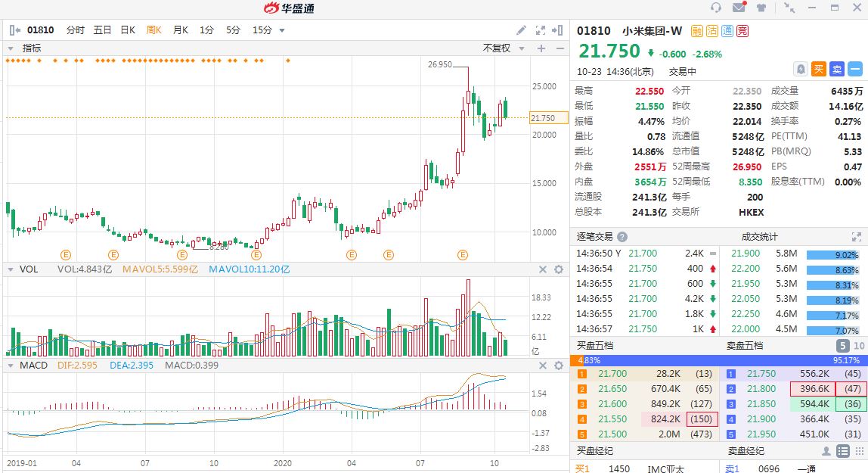Zoom out chart with minus icon

pos(560,48)
